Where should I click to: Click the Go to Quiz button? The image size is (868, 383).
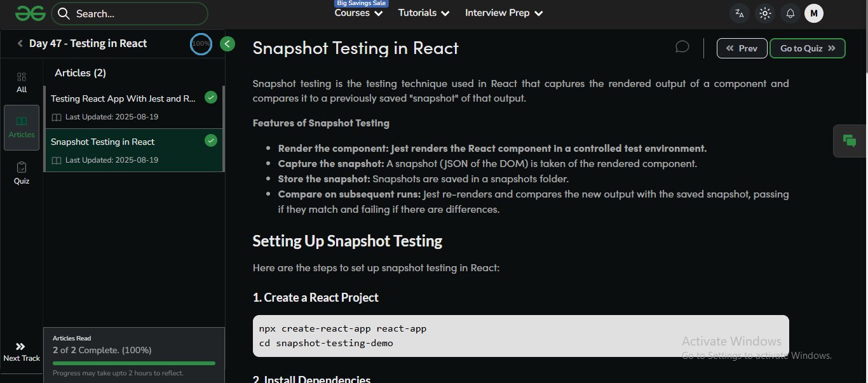point(807,48)
